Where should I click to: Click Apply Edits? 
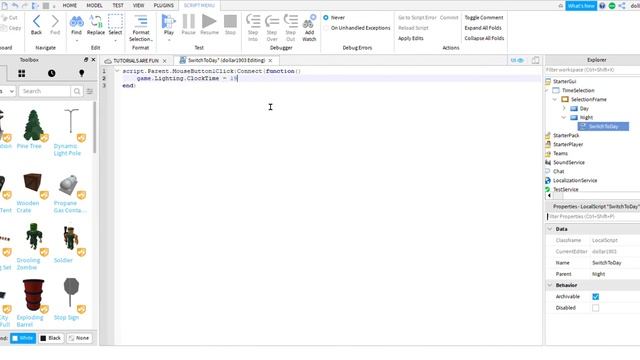(411, 38)
